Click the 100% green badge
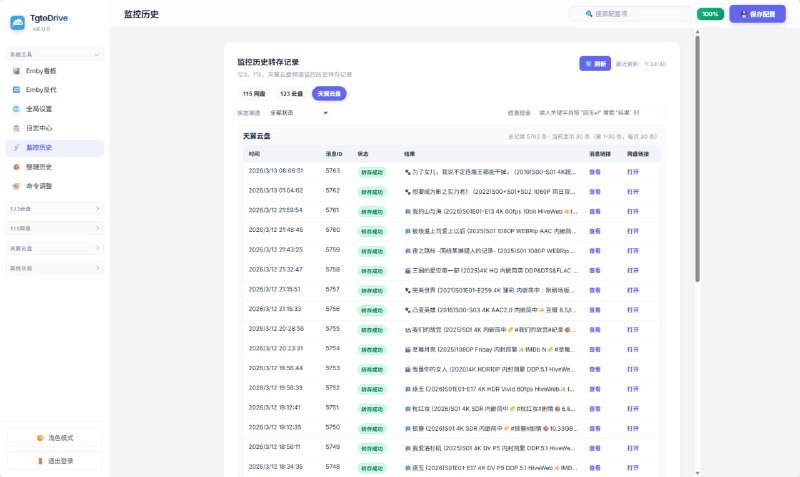Screen dimensions: 800x477 [x=710, y=14]
